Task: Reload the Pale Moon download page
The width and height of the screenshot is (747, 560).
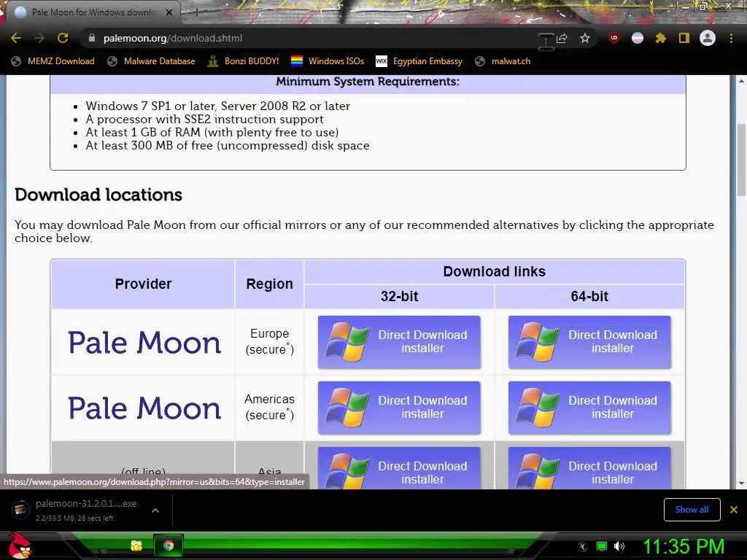Action: 63,38
